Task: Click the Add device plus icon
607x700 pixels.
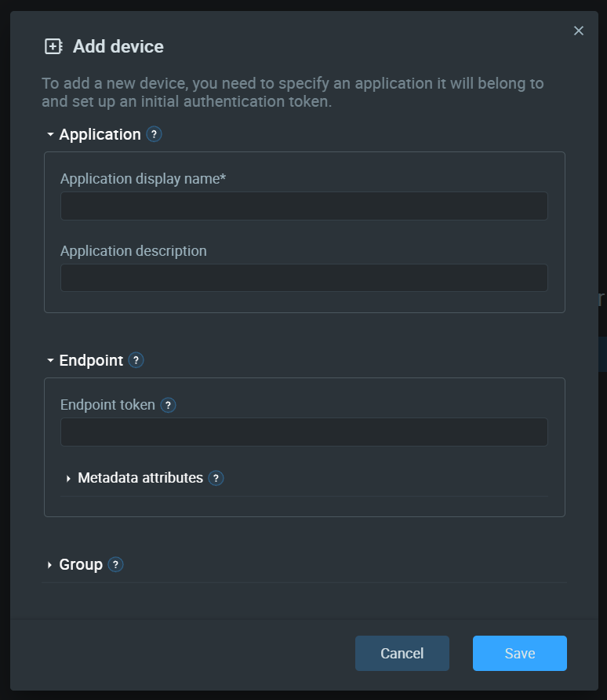Action: click(x=53, y=46)
